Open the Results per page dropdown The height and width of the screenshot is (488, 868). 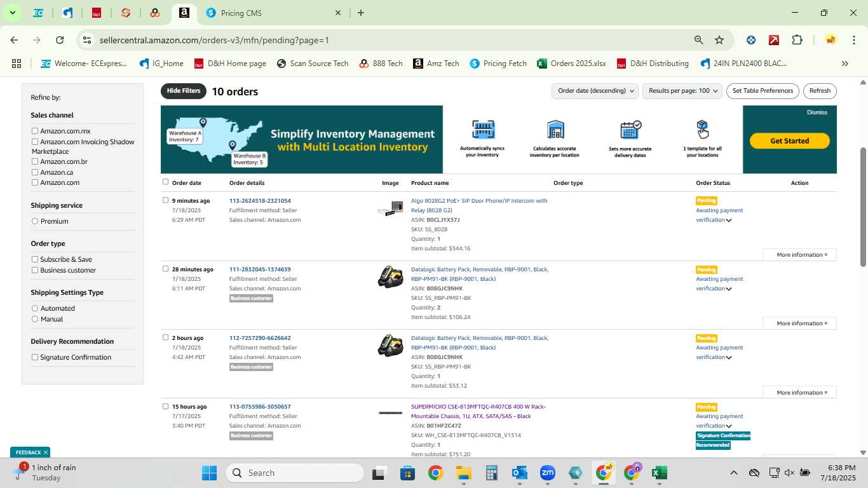682,91
